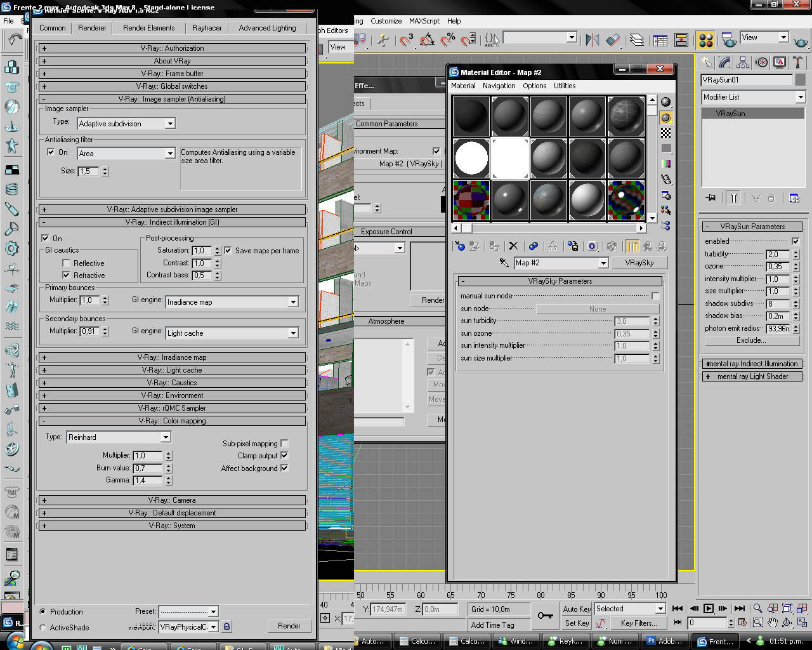
Task: Click the reactor Motor gear icon
Action: coord(11,248)
